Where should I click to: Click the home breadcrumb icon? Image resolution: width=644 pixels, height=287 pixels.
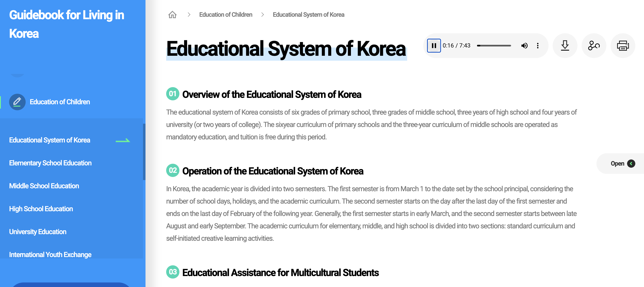(x=172, y=15)
